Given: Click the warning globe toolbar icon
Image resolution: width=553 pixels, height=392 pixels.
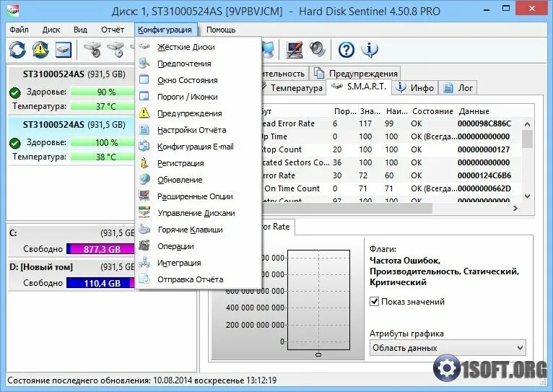Looking at the screenshot, I should (40, 50).
